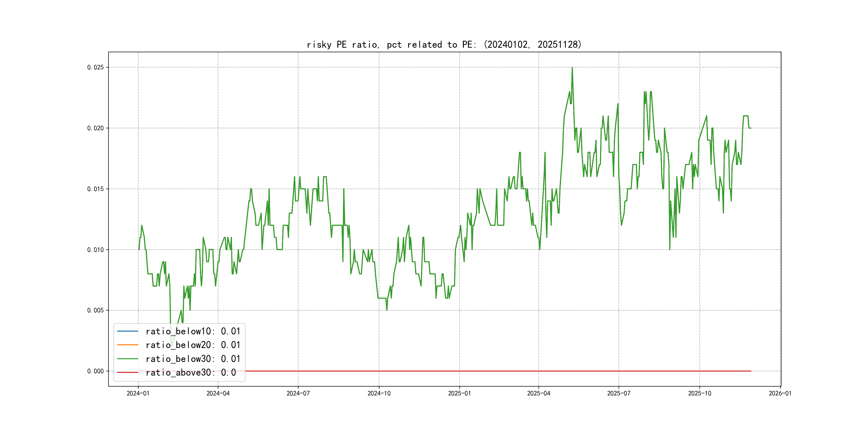This screenshot has width=868, height=434.
Task: Click the 2026-01 x-axis tick label
Action: tap(780, 394)
